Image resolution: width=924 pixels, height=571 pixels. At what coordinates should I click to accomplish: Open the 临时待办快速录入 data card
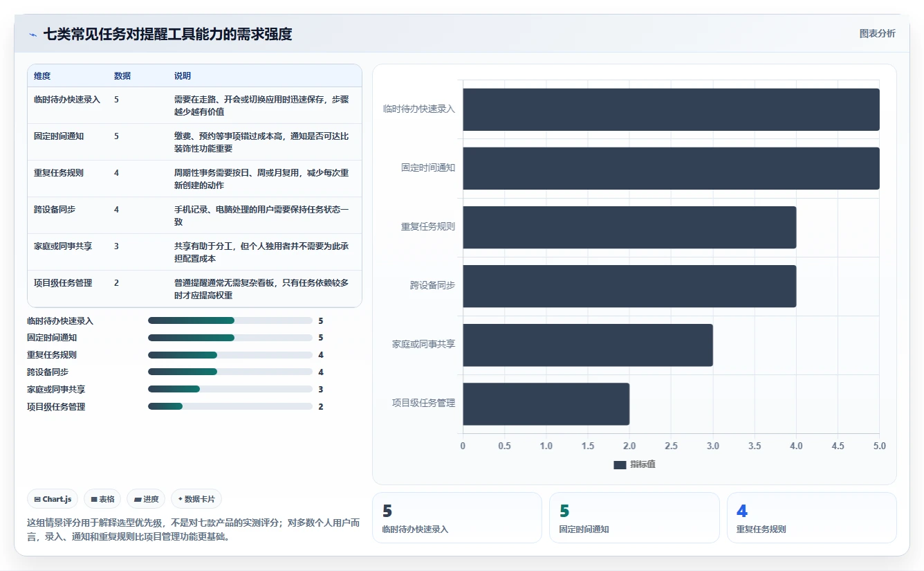coord(457,518)
